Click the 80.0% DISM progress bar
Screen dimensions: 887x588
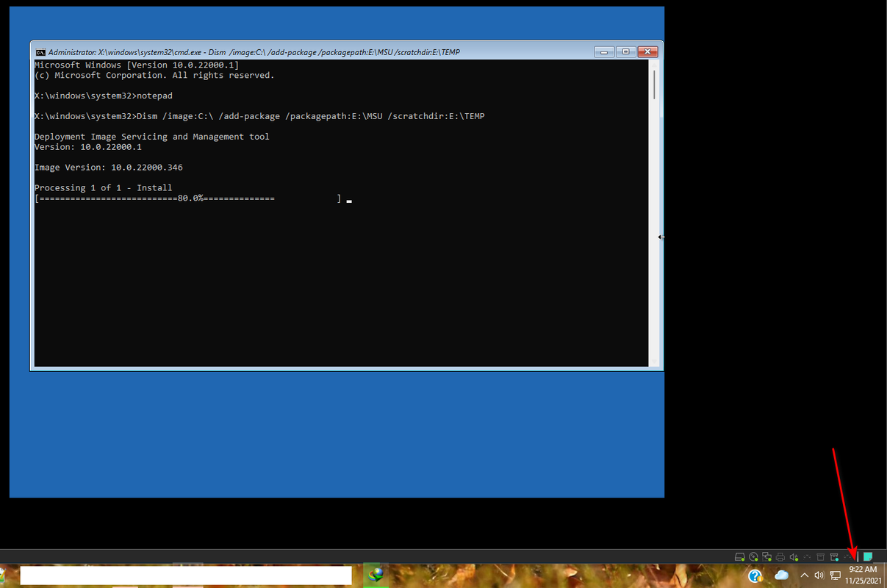pyautogui.click(x=188, y=198)
